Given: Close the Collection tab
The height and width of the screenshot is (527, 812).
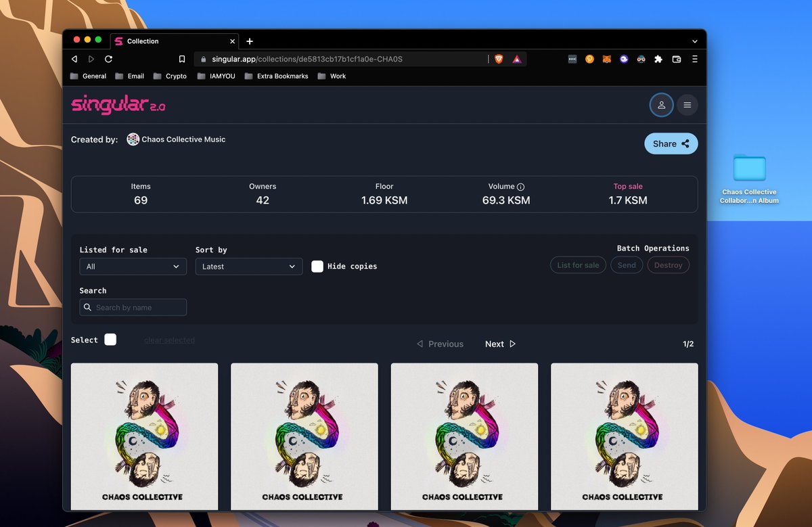Looking at the screenshot, I should point(233,41).
